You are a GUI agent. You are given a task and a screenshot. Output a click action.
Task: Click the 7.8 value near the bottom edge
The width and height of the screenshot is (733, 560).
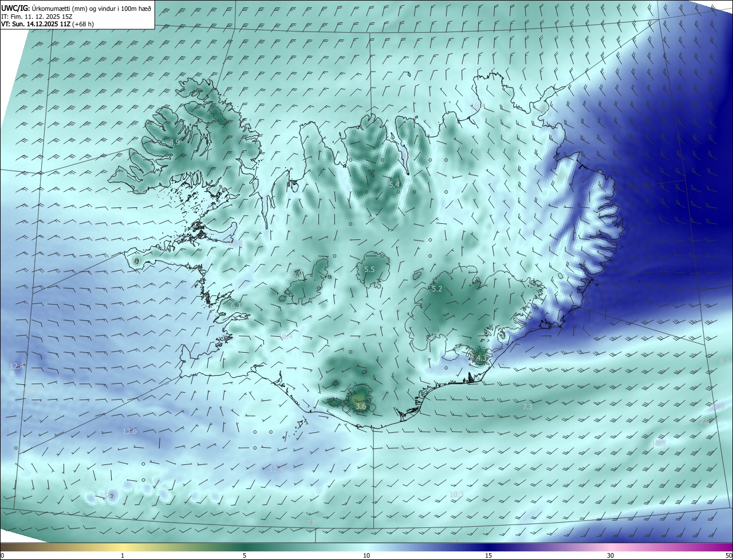[311, 523]
